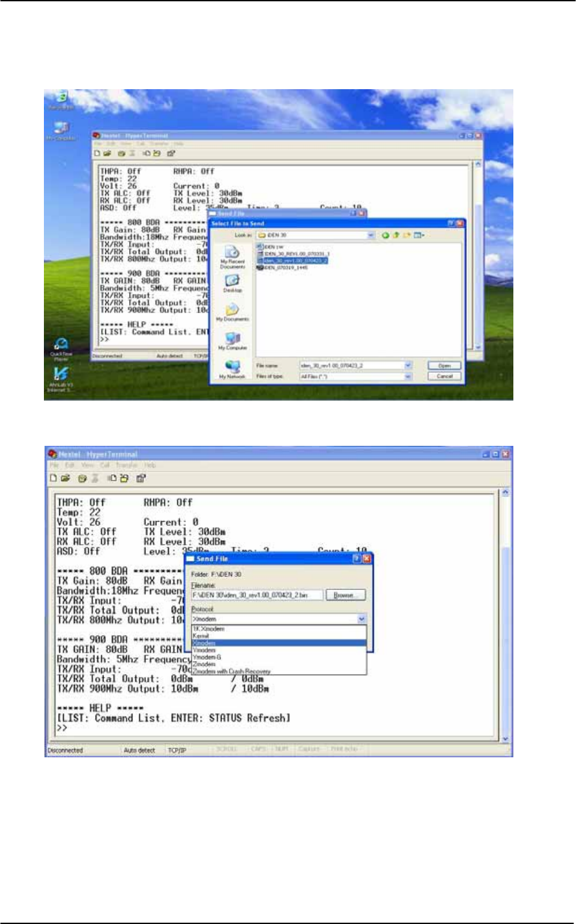Click the green Back icon in Select File to Send
The height and width of the screenshot is (924, 576).
(386, 235)
